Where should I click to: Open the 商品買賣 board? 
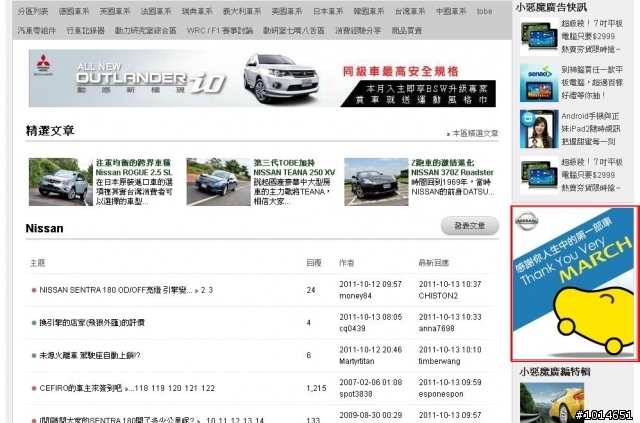(x=407, y=30)
